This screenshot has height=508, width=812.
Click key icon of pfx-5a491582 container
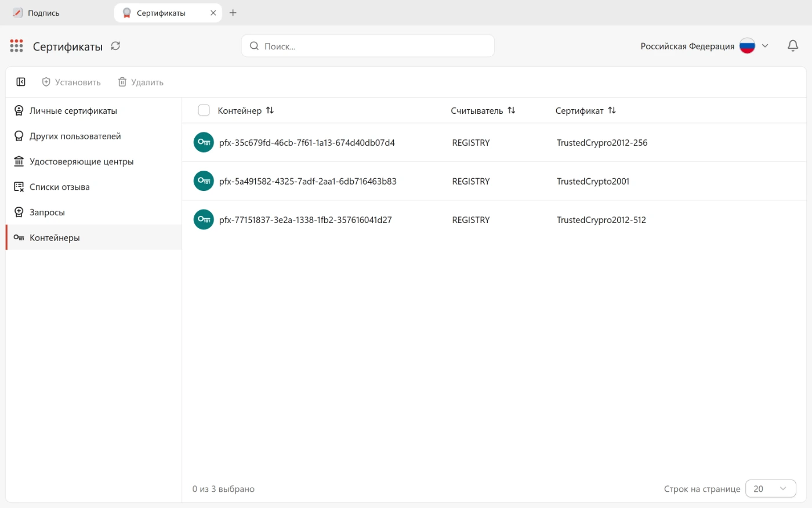pyautogui.click(x=204, y=181)
